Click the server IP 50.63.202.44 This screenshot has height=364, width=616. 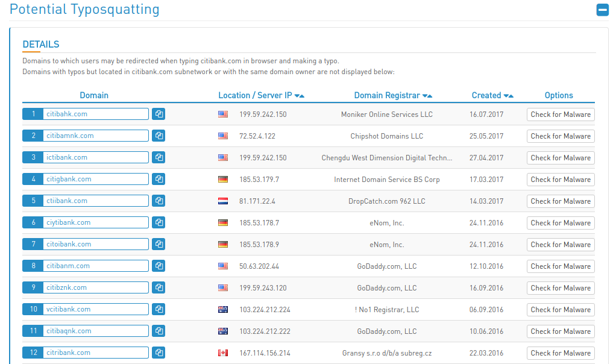coord(259,266)
